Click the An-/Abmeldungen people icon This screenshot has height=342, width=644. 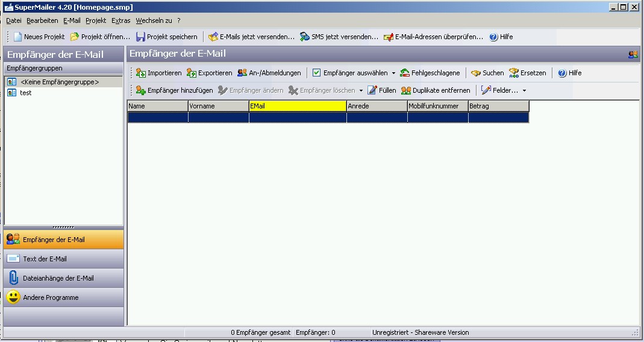coord(242,73)
